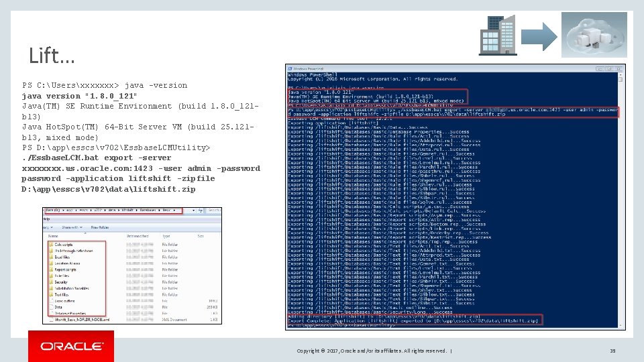Click the "XML Document" type cell
This screenshot has width=644, height=362.
coord(174,320)
